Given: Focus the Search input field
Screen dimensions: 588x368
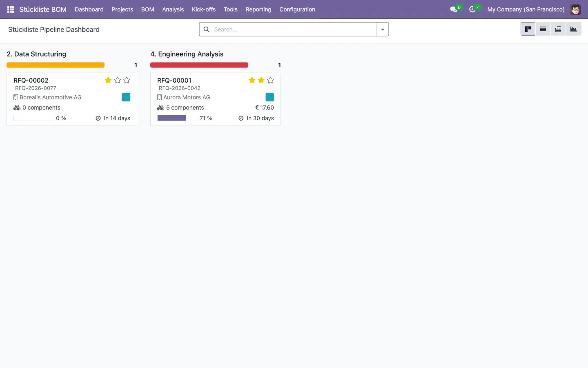Looking at the screenshot, I should [x=294, y=29].
